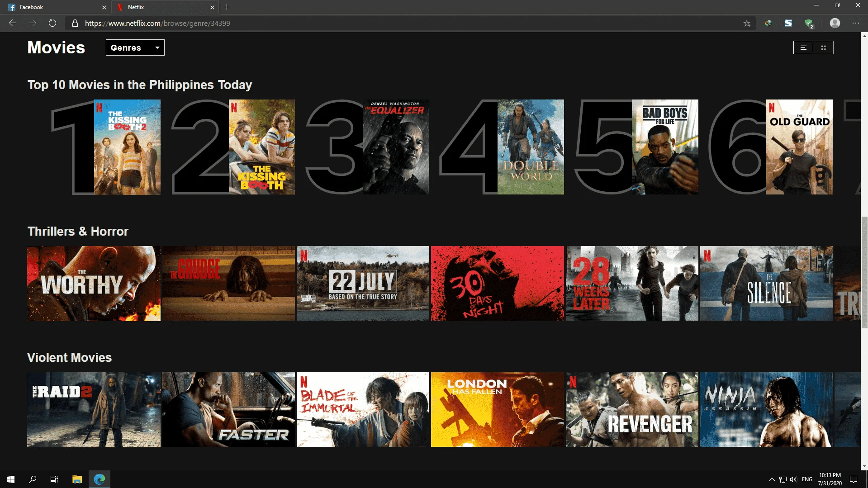868x488 pixels.
Task: Click the site lock icon in address bar
Action: (75, 23)
